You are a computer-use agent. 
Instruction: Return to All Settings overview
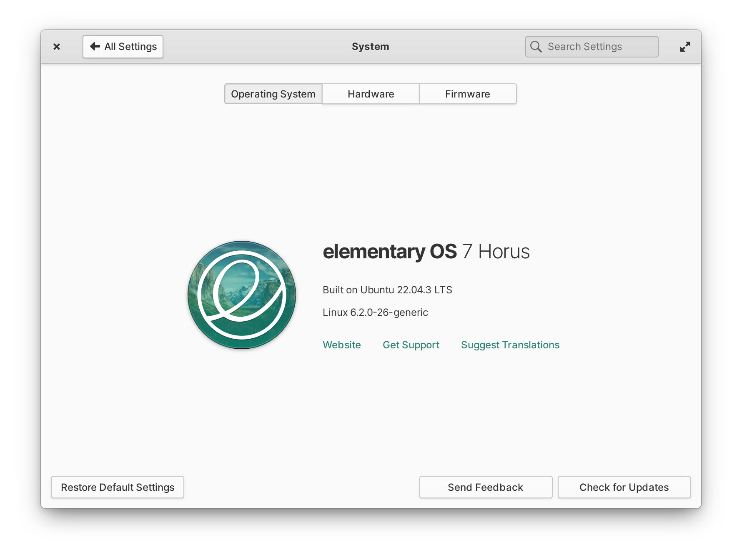pos(123,46)
